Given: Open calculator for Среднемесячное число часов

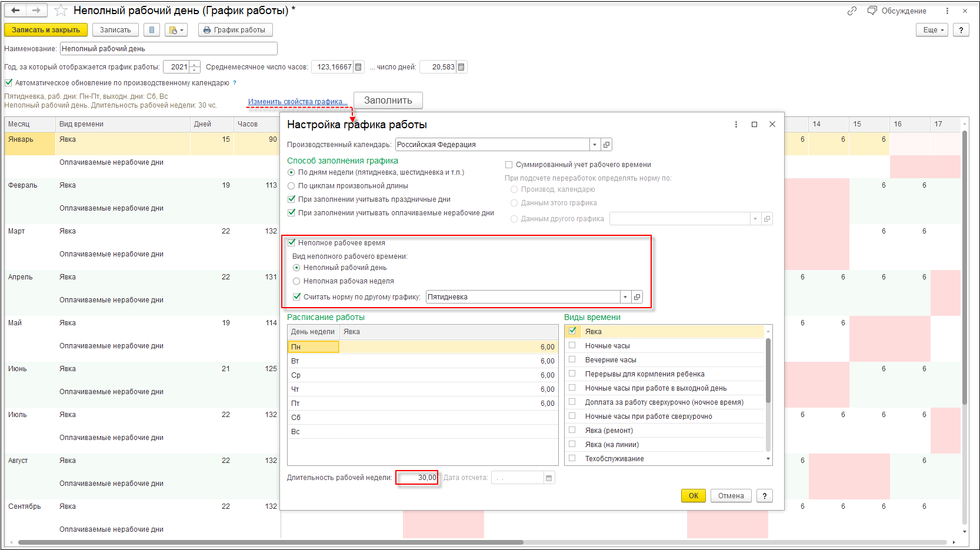Looking at the screenshot, I should click(358, 67).
